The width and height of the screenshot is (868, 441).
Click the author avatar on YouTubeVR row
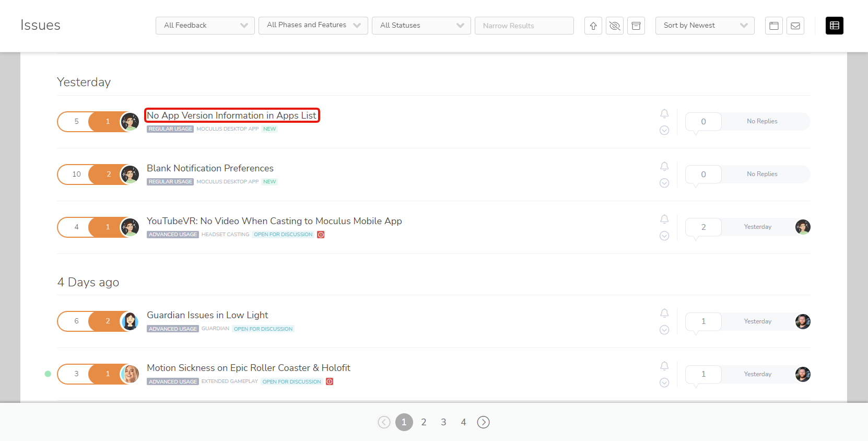(130, 227)
